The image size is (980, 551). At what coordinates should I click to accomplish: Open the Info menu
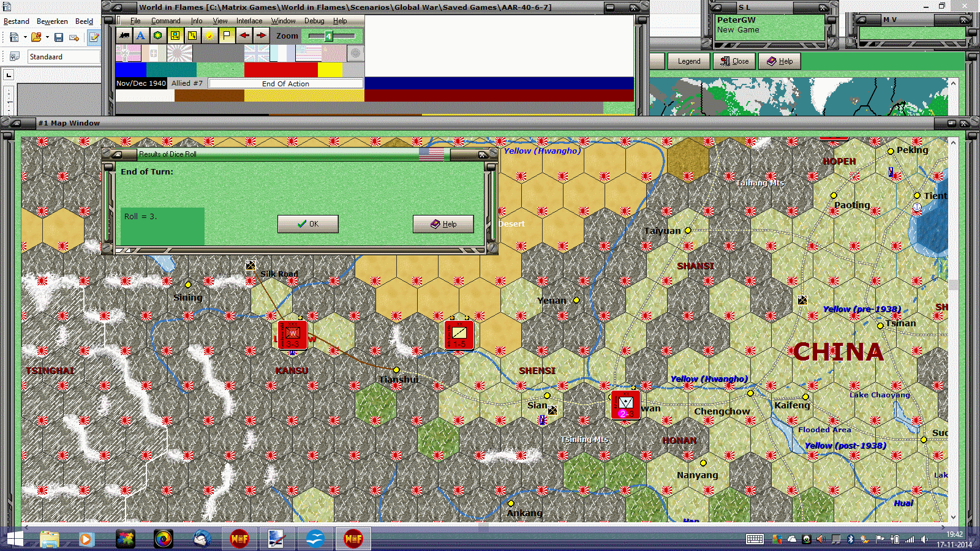tap(197, 21)
